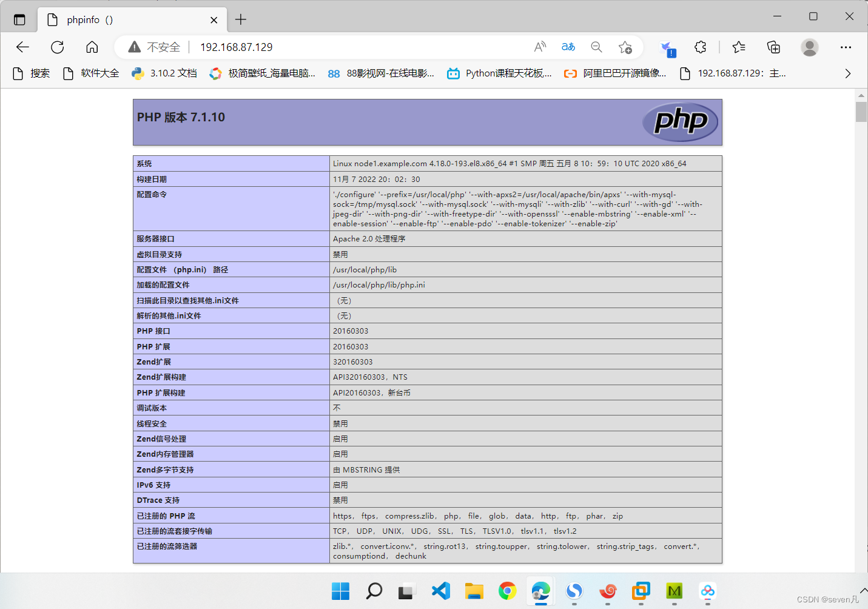Reload the phpinfo page
This screenshot has width=868, height=609.
point(58,47)
